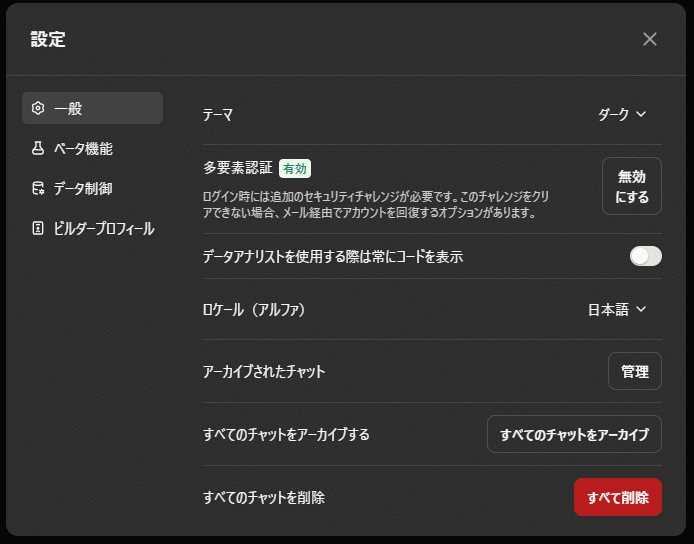Click the テーマ label
Image resolution: width=694 pixels, height=544 pixels.
coord(218,115)
